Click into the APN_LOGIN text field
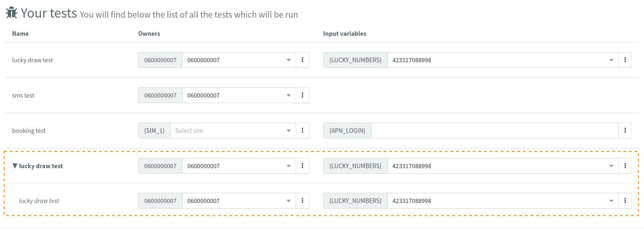Screen dimensions: 644x229 494,131
